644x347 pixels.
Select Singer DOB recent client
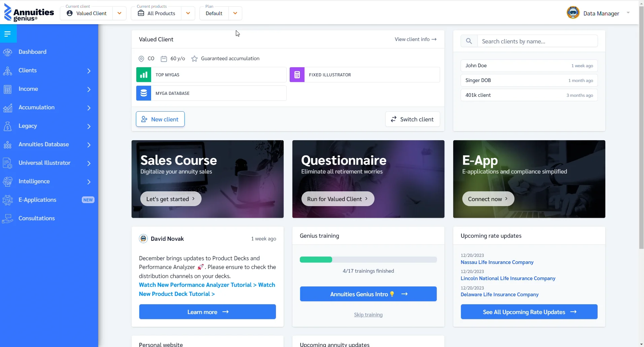(x=529, y=80)
